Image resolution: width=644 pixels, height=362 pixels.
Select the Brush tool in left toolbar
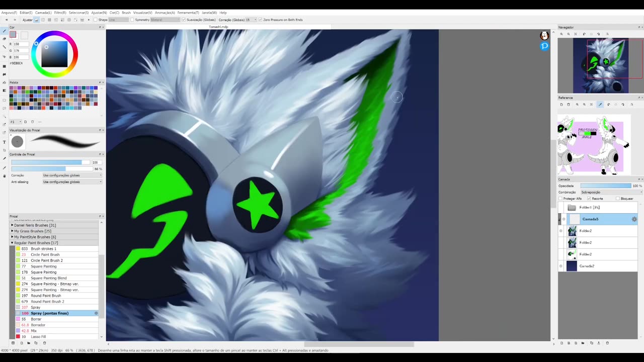point(5,31)
